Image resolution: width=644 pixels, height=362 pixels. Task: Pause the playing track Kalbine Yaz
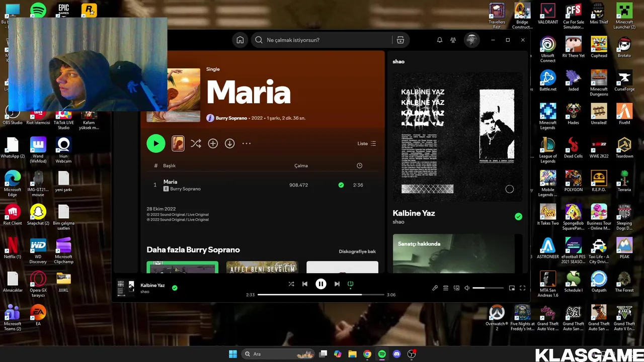pos(321,284)
